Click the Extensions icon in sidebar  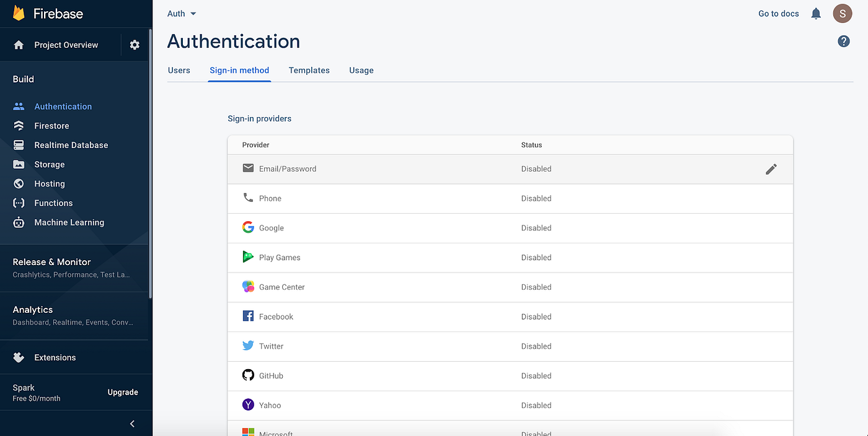(x=19, y=357)
